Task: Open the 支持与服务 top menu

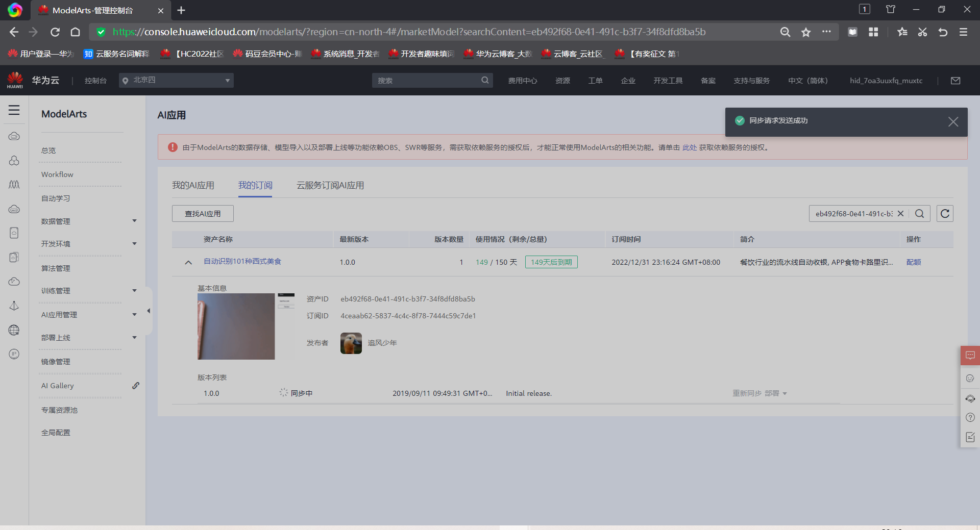Action: [751, 81]
